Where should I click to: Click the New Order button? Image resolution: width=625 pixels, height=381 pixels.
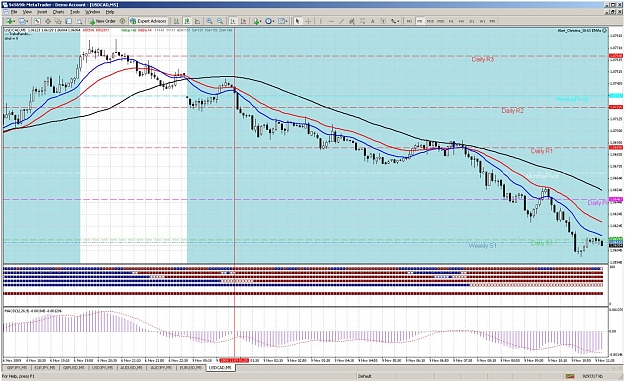(102, 21)
